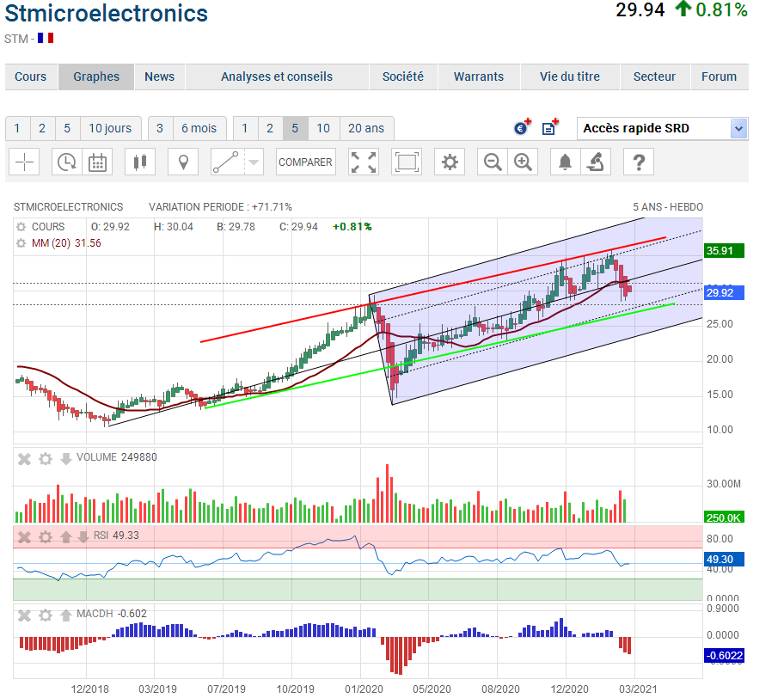Viewport: 784px width, 698px height.
Task: Open the Accès rapide SRD dropdown
Action: 663,128
